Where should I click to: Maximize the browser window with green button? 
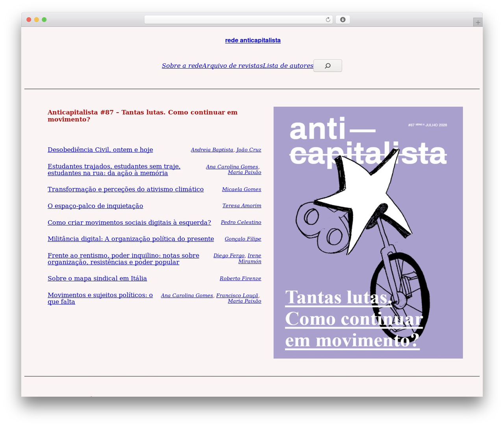(44, 20)
